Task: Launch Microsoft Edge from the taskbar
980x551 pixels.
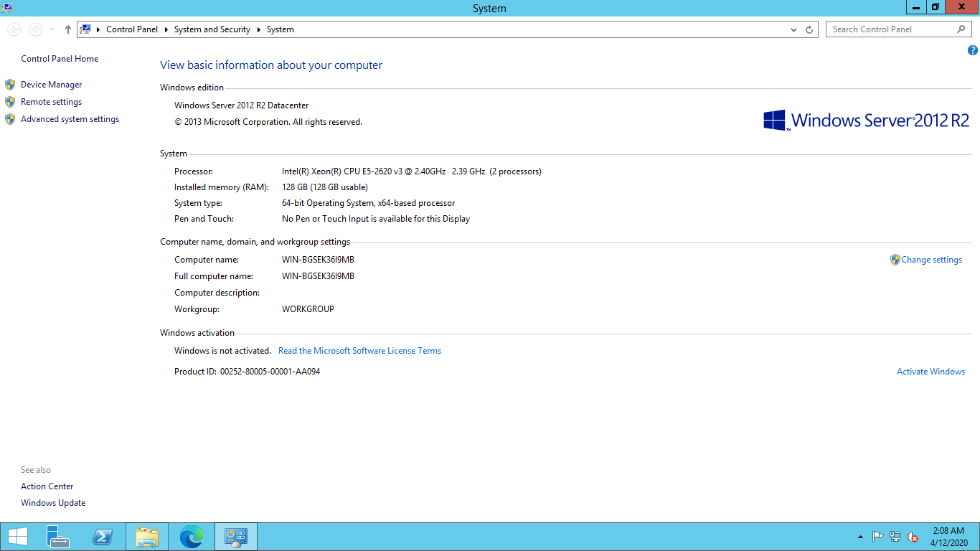Action: click(192, 537)
